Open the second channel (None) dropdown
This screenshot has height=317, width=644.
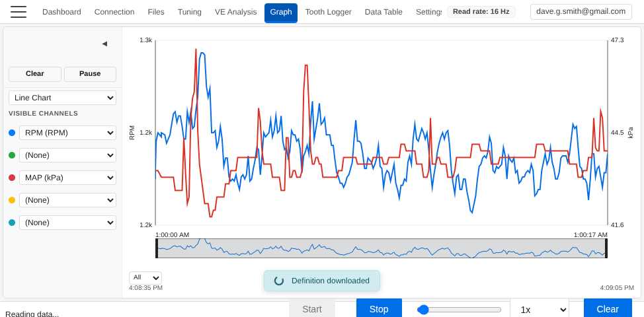point(67,155)
